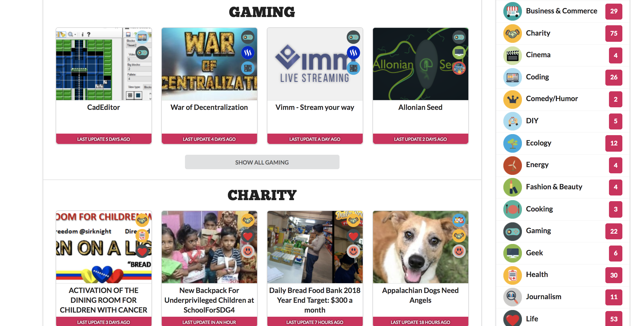
Task: Click the Ecology count badge showing 12
Action: [x=614, y=143]
